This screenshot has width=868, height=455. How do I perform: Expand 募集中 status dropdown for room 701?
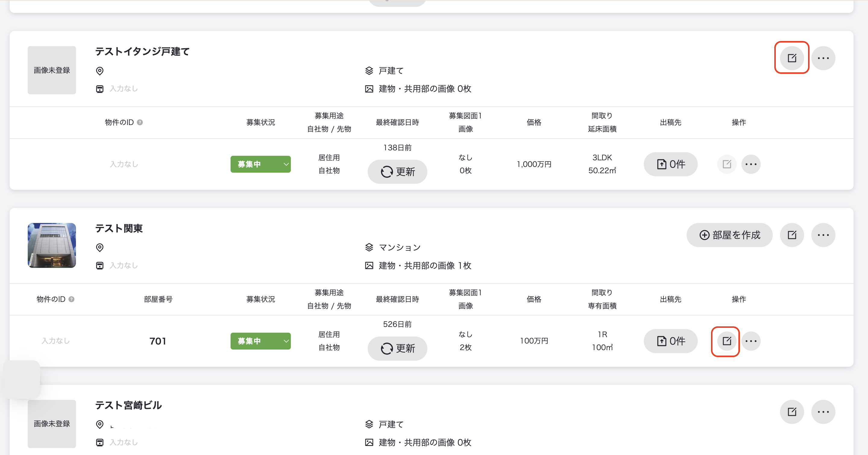(260, 341)
